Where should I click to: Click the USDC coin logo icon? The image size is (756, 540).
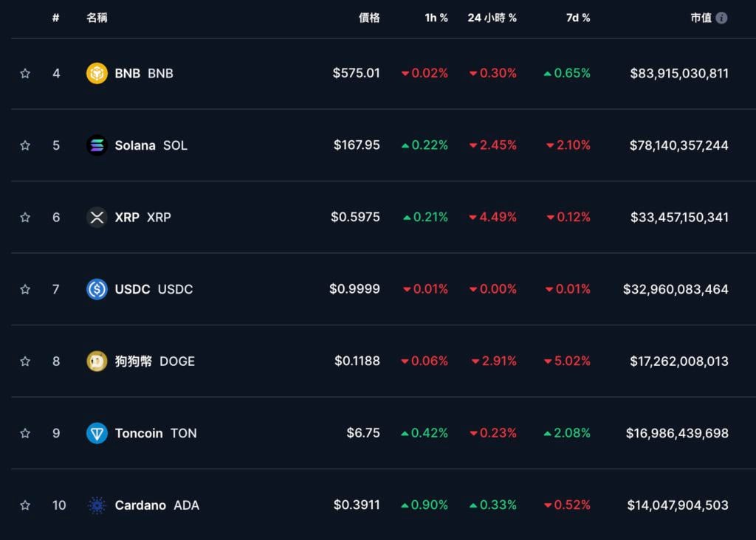97,289
